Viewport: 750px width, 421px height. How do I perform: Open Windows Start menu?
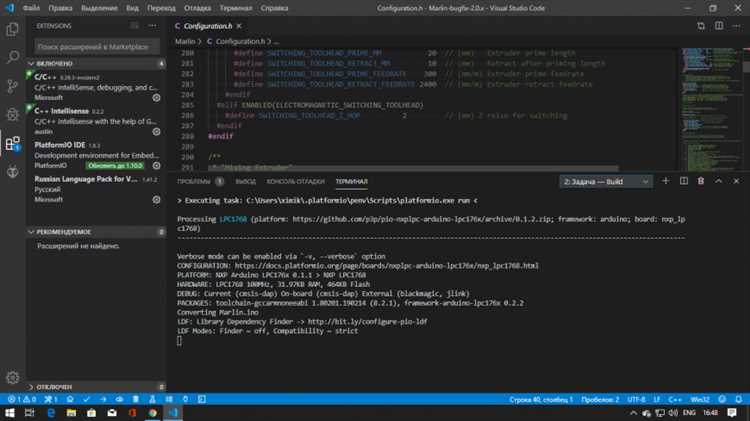tap(10, 413)
